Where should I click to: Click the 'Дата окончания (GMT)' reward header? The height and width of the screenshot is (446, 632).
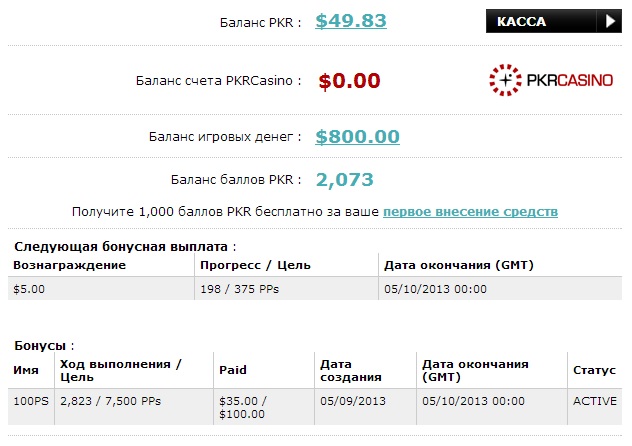tap(458, 265)
